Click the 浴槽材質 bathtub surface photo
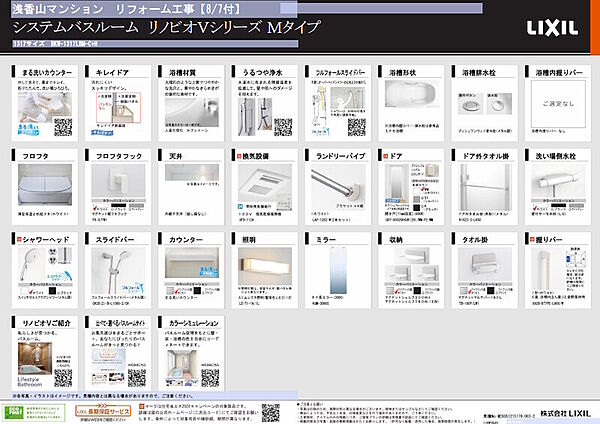 (x=192, y=113)
